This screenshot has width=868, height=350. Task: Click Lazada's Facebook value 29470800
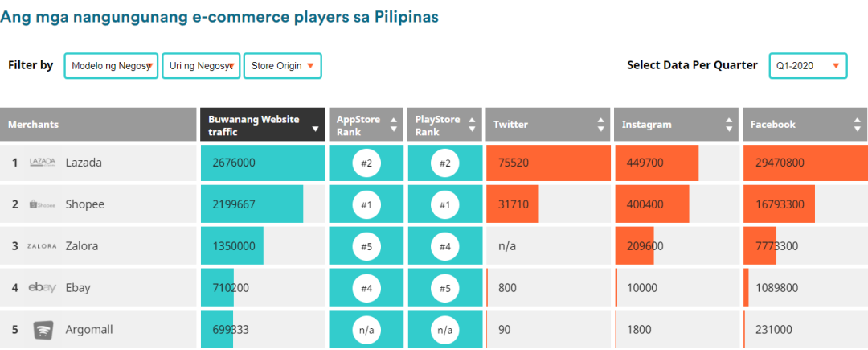(780, 163)
